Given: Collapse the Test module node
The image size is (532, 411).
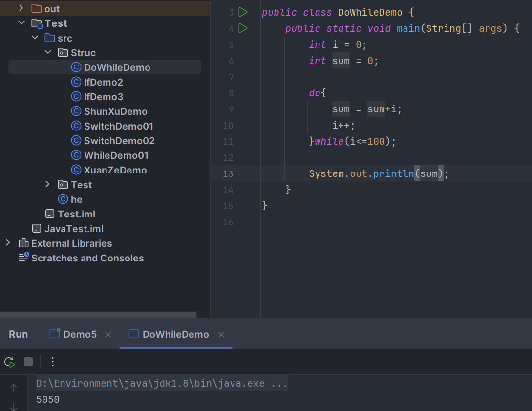Looking at the screenshot, I should click(21, 23).
